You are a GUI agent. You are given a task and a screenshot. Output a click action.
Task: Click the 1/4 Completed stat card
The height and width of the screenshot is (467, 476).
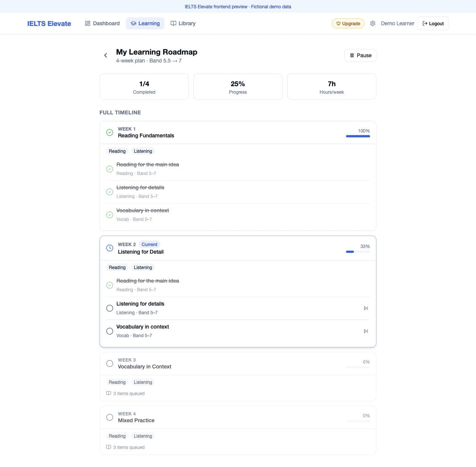(x=144, y=87)
